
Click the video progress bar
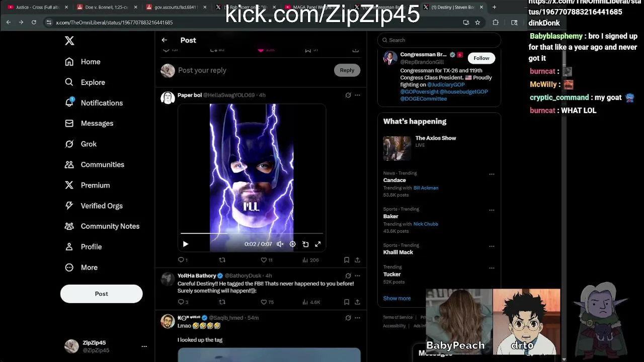point(252,233)
